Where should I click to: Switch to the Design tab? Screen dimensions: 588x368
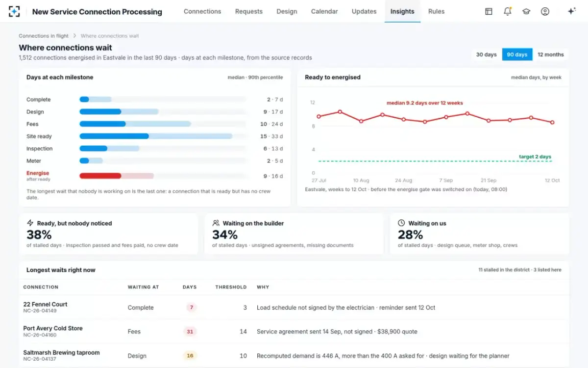coord(287,11)
